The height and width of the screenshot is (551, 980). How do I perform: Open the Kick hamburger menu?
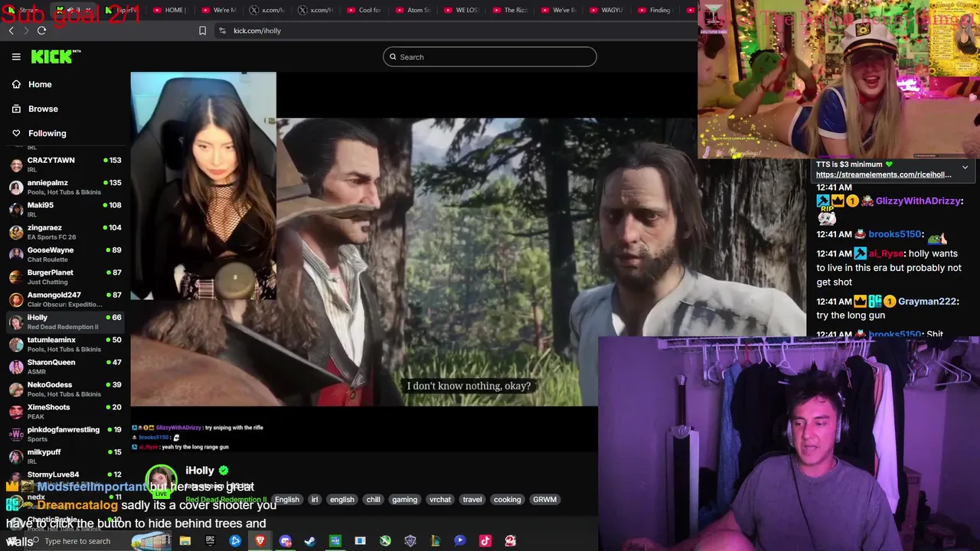[x=16, y=57]
